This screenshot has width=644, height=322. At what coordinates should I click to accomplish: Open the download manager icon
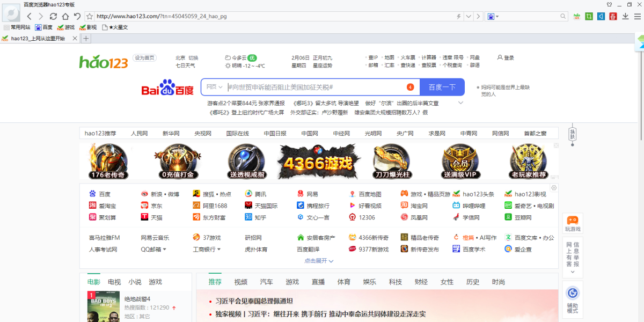pos(625,16)
